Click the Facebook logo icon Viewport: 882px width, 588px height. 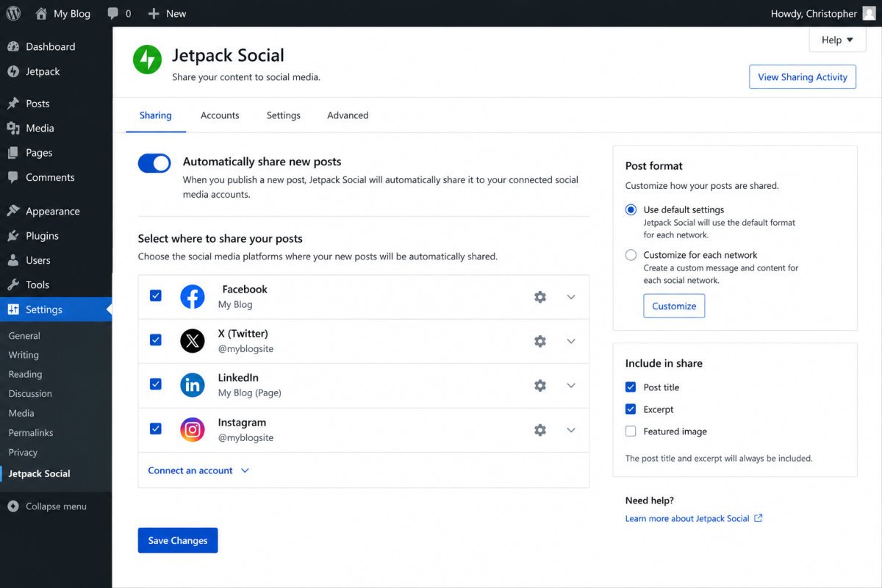point(193,297)
